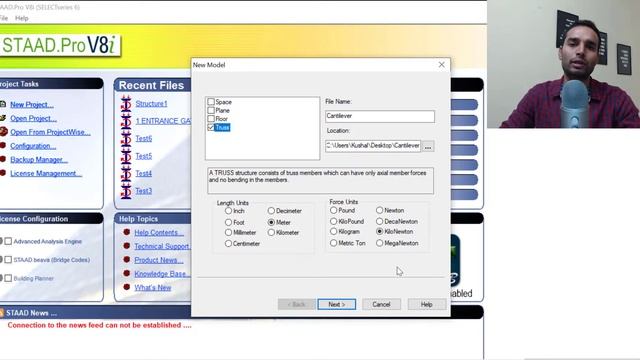Click the red bullet beside Technical Support

coord(127,246)
